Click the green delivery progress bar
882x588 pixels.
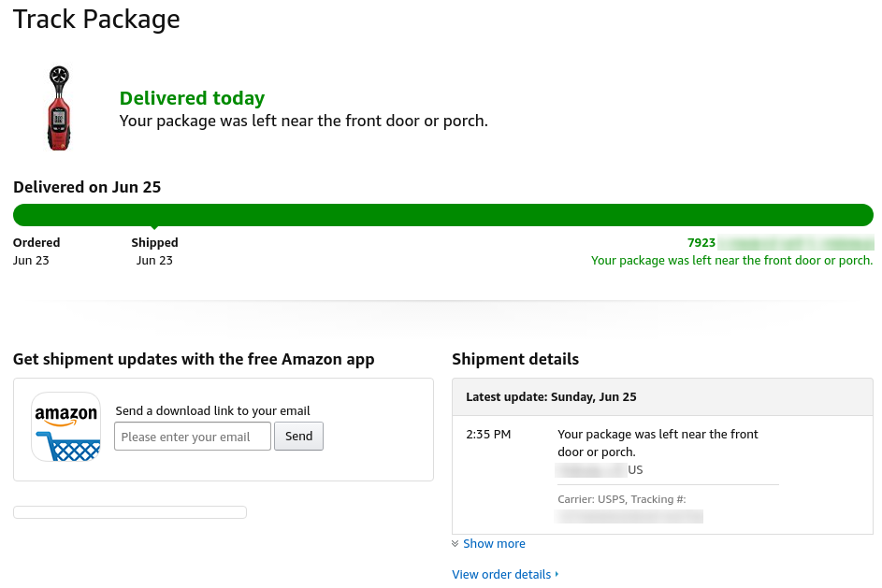pyautogui.click(x=441, y=214)
